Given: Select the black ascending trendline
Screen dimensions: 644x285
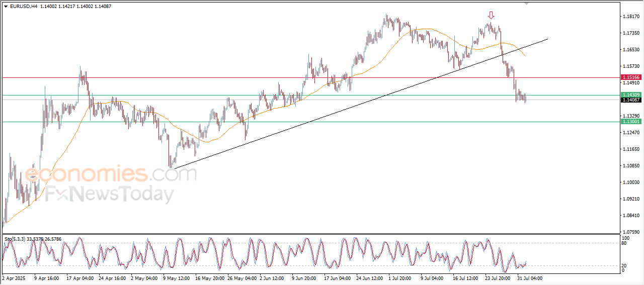Looking at the screenshot, I should pos(360,104).
